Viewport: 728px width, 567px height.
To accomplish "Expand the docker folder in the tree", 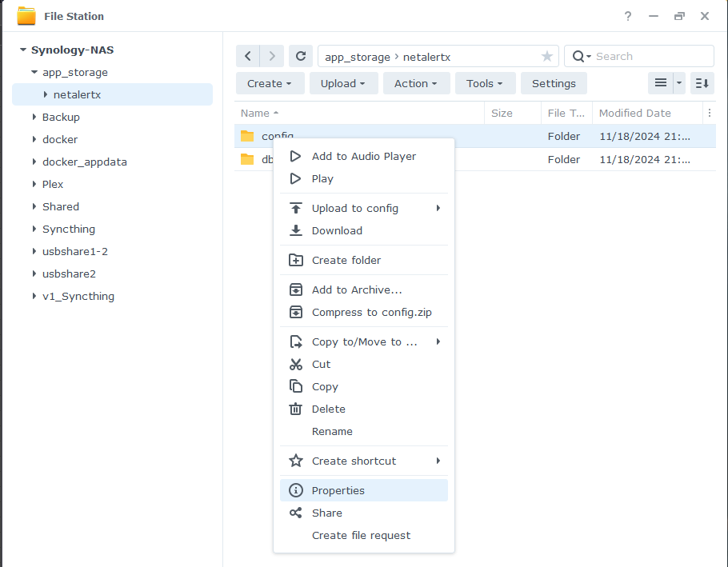I will pyautogui.click(x=34, y=139).
